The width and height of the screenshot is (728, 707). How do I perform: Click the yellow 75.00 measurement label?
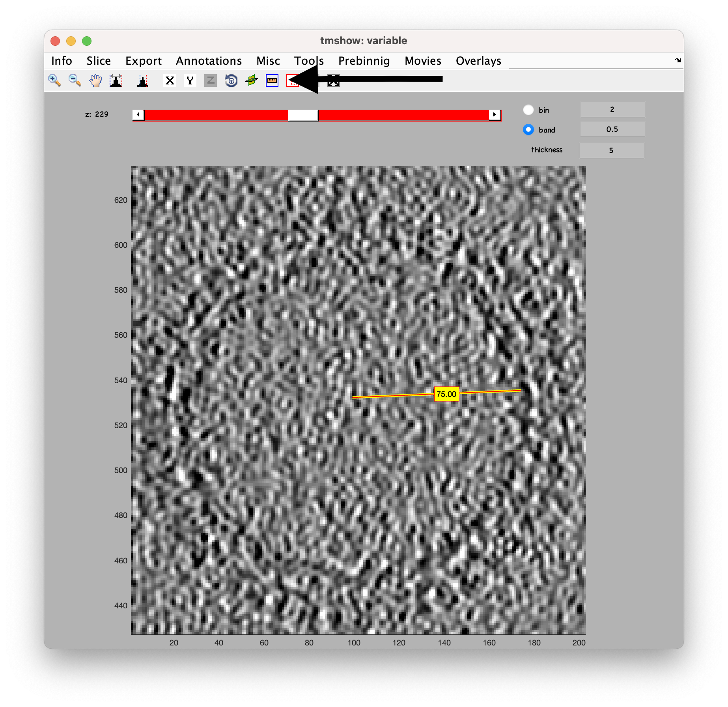click(446, 394)
